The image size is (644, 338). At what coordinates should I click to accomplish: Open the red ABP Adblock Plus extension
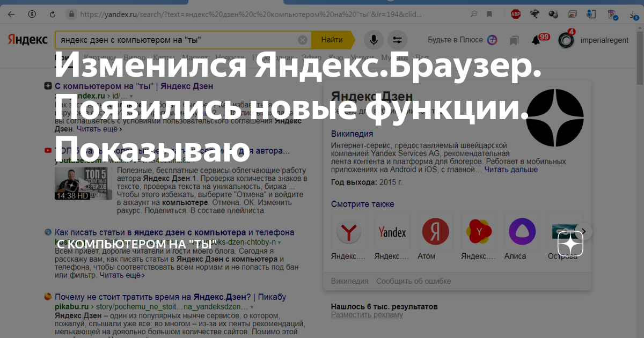[x=515, y=15]
